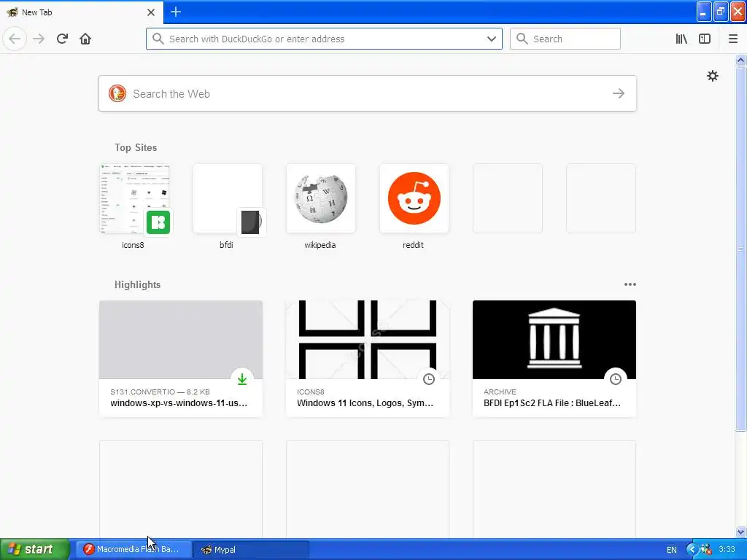
Task: Expand the address bar history dropdown
Action: [x=492, y=39]
